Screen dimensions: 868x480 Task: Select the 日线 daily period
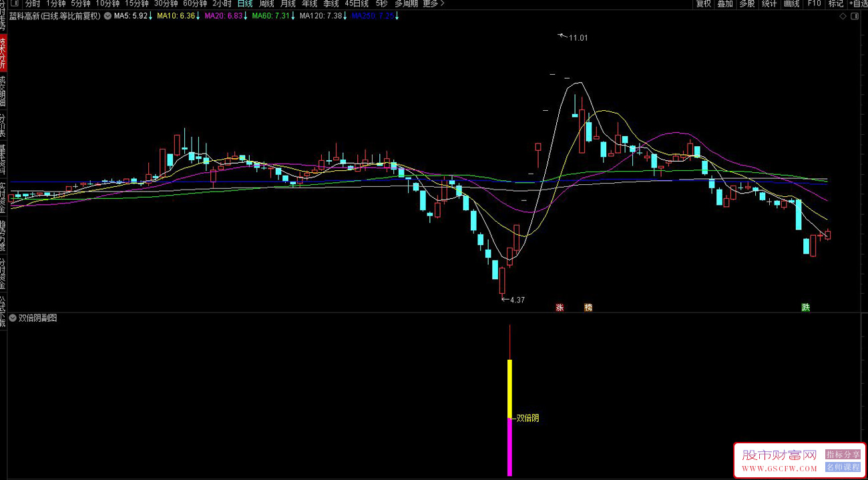pos(245,3)
